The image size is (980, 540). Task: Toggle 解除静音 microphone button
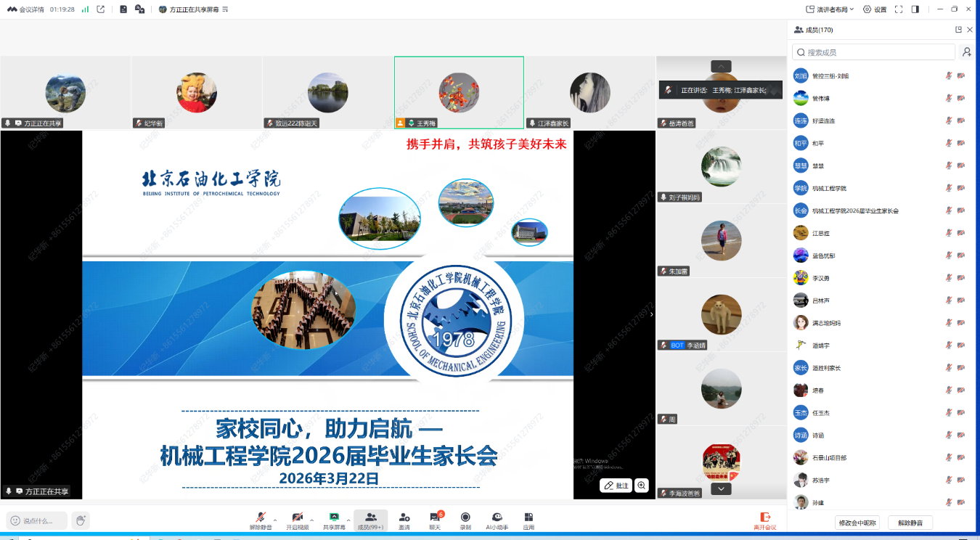click(260, 520)
